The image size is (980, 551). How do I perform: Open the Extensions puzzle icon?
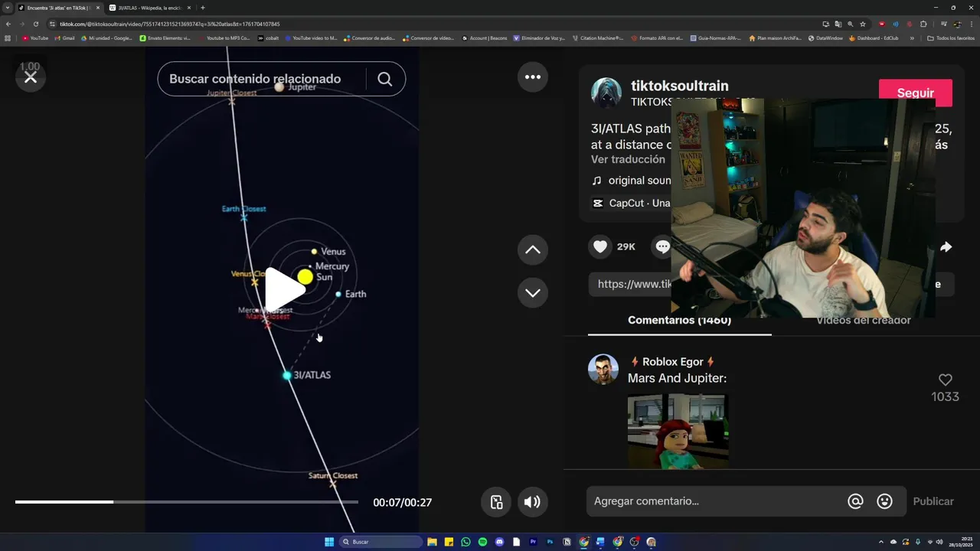923,24
